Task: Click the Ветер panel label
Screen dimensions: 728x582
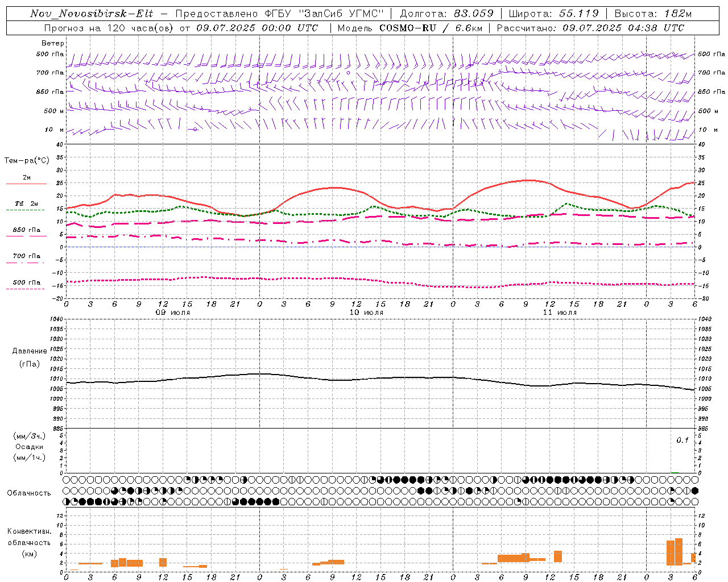Action: coord(53,43)
